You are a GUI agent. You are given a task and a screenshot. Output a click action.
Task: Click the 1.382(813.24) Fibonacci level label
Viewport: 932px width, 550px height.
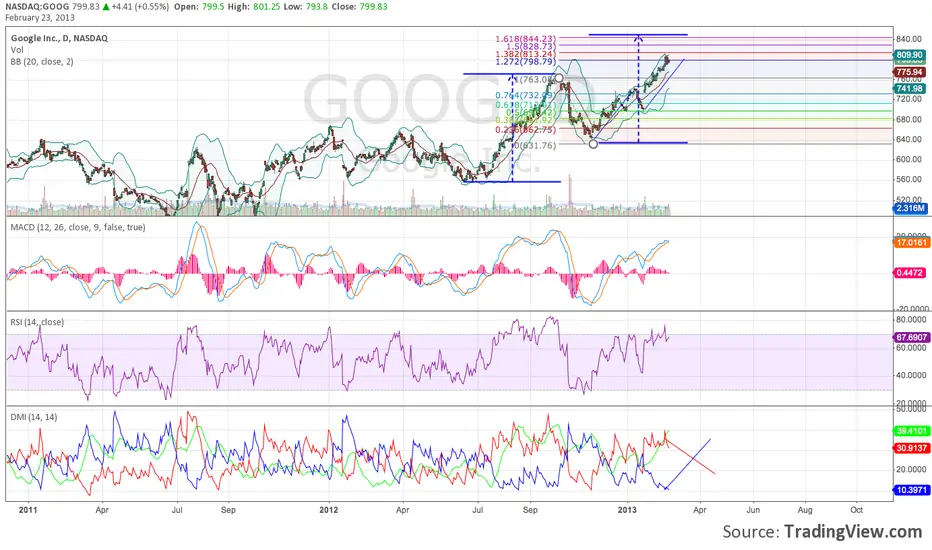coord(525,54)
